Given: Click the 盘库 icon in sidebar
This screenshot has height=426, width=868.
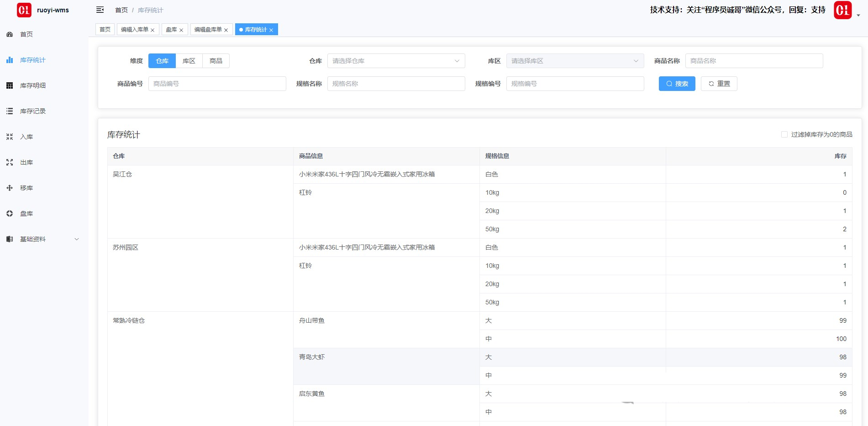Looking at the screenshot, I should point(10,213).
